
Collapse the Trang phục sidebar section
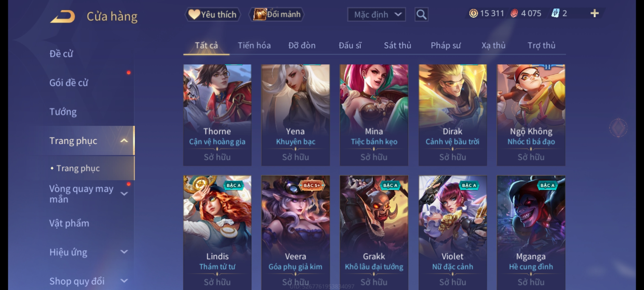[x=124, y=141]
